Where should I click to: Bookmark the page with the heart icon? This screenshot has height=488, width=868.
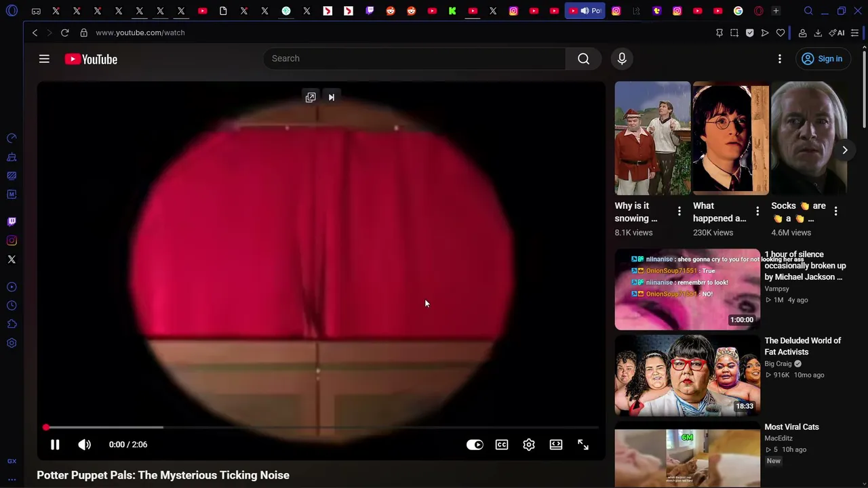point(781,33)
